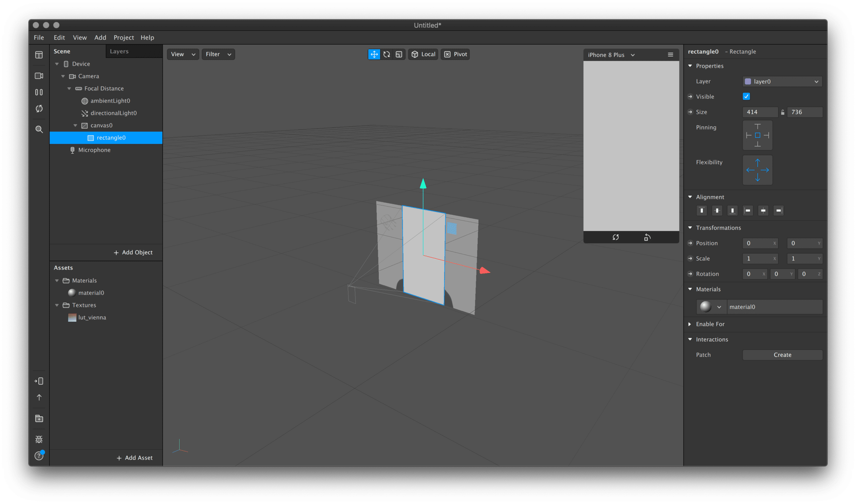Open the File menu

click(x=39, y=37)
